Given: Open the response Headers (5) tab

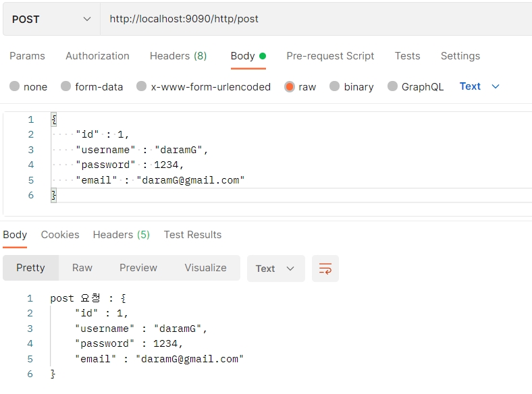Looking at the screenshot, I should coord(121,235).
